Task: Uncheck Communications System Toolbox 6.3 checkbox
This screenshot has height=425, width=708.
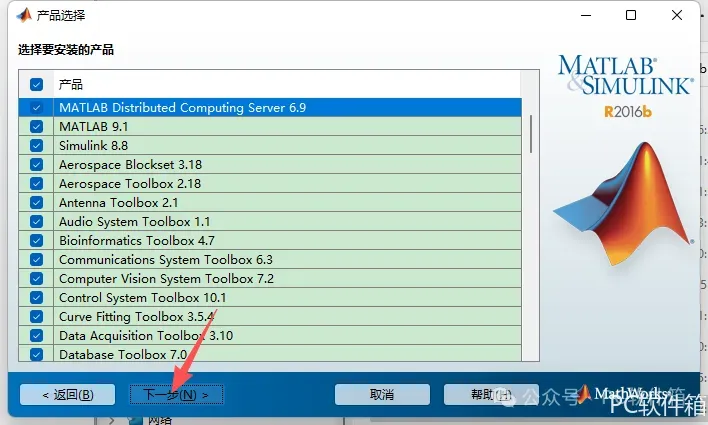Action: pos(37,260)
